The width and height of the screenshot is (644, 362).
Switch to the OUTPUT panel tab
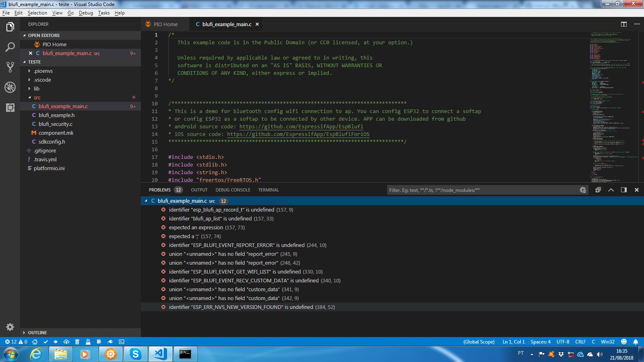click(199, 190)
